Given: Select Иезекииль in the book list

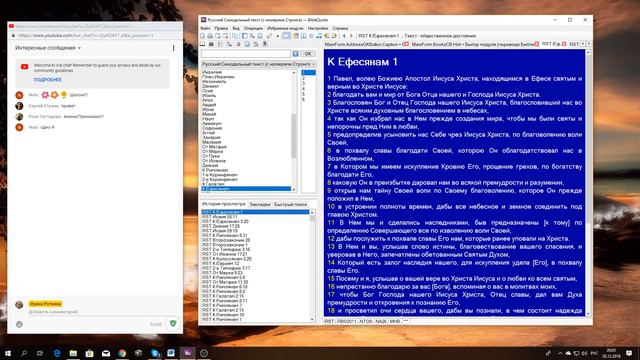Looking at the screenshot, I should pos(214,81).
